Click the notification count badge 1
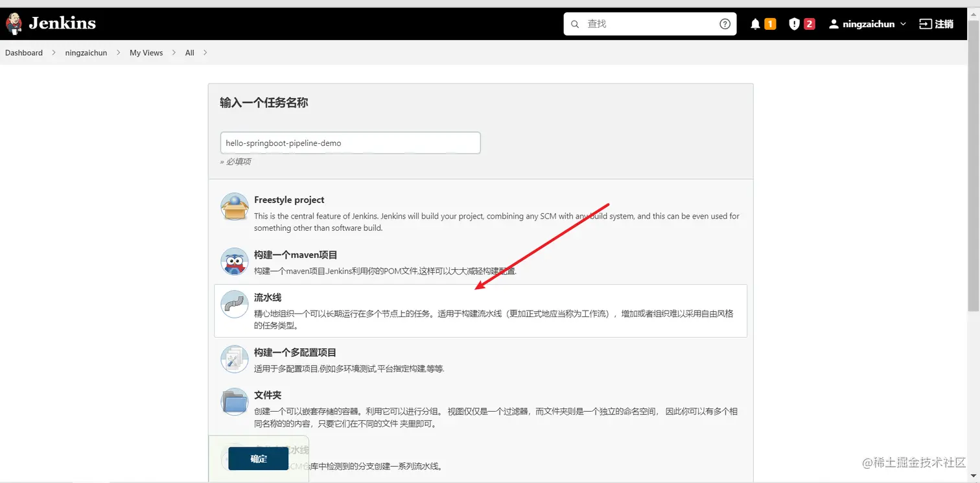 770,24
